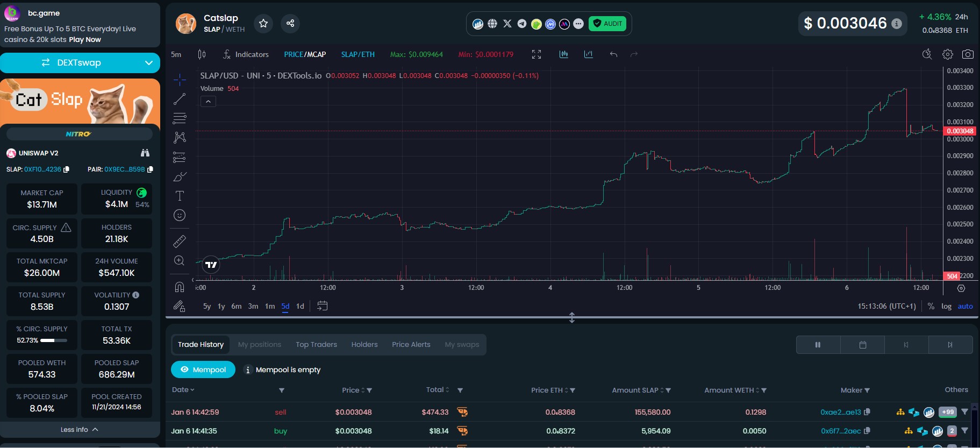Open the Price Alerts tab
The image size is (980, 448).
[411, 345]
